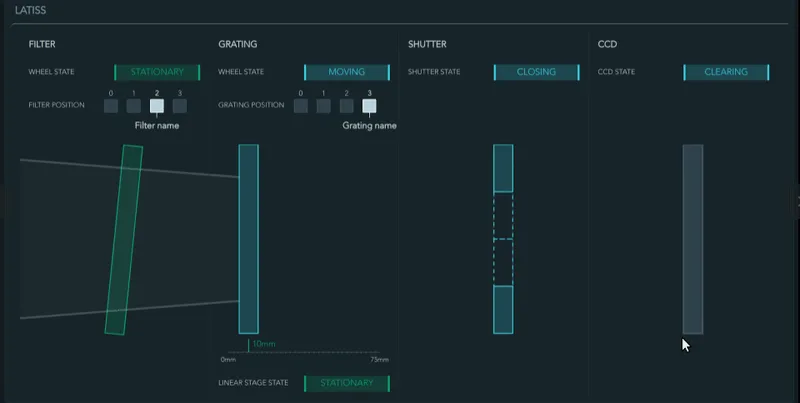
Task: Click the linear stage dashed scale track
Action: point(304,352)
